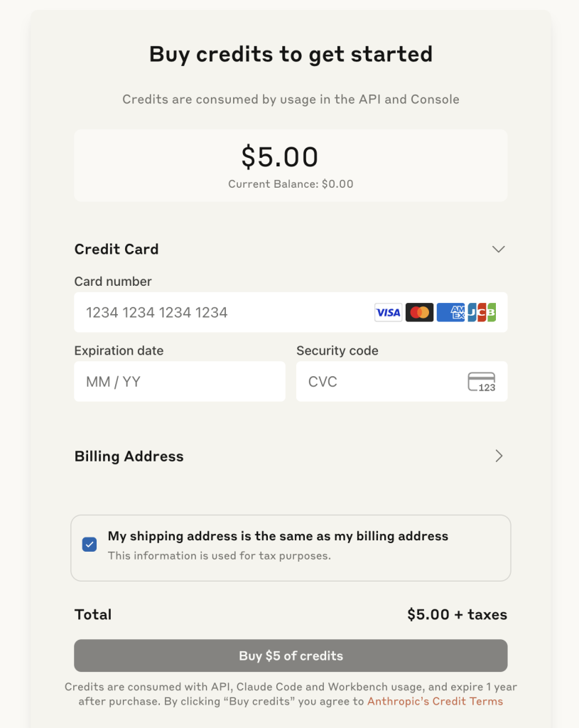579x728 pixels.
Task: Click the CVC card hint icon
Action: pos(482,382)
